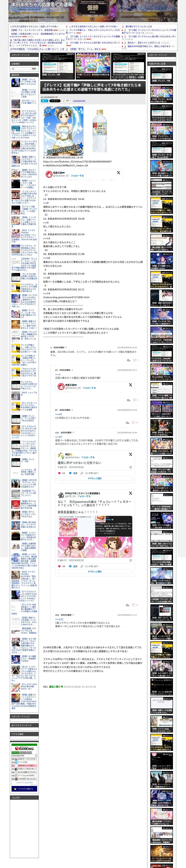The height and width of the screenshot is (868, 186).
Task: Open X logo on first Tsukuten_SC embedded tweet
Action: coord(118,173)
